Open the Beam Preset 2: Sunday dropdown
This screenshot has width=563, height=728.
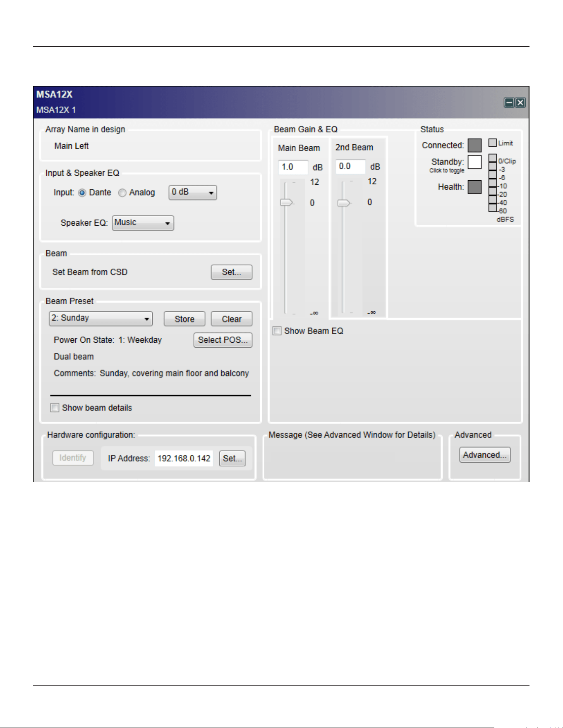(101, 318)
